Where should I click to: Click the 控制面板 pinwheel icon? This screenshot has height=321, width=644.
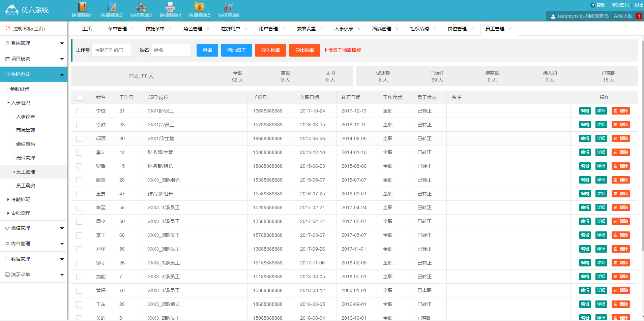pos(8,28)
